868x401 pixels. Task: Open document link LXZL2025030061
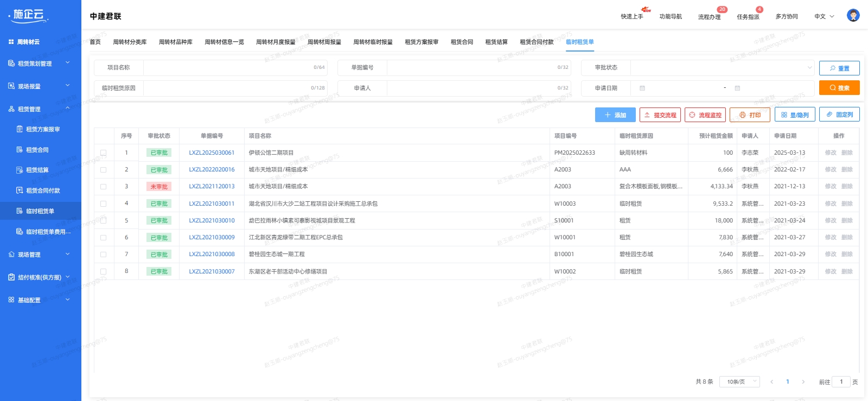(x=212, y=153)
